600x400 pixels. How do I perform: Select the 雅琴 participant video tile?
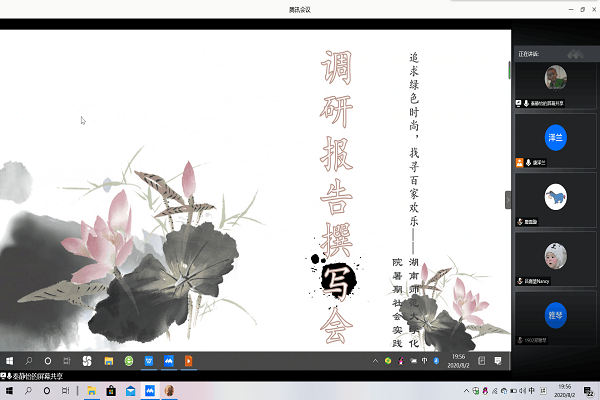point(556,315)
